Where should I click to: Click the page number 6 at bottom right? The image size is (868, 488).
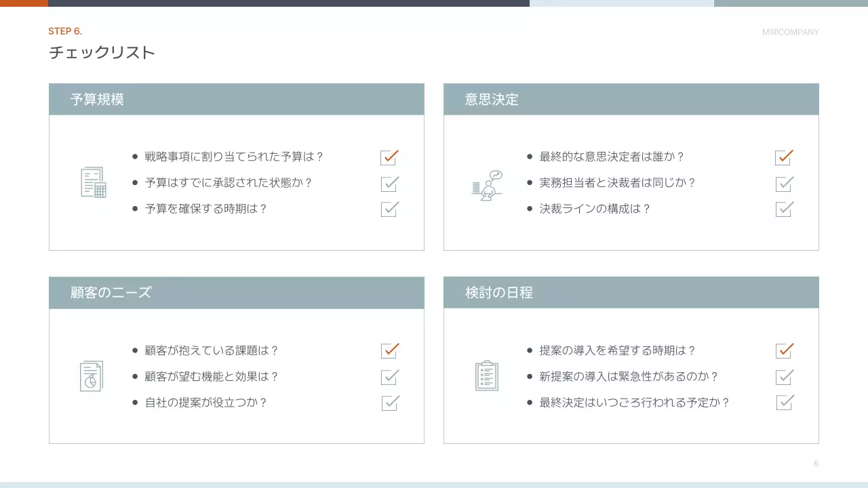pyautogui.click(x=816, y=464)
